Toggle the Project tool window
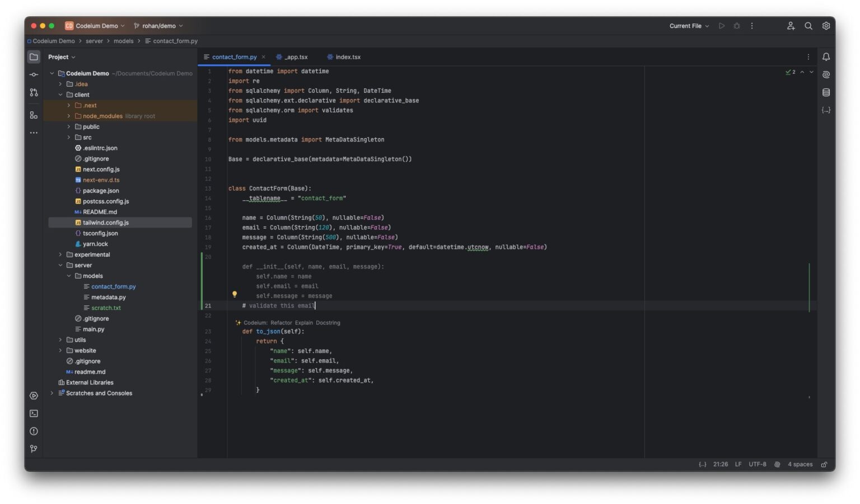Viewport: 860px width, 504px height. 34,56
